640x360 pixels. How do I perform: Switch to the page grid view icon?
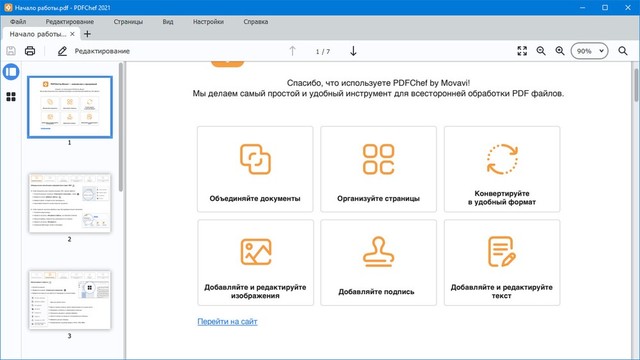click(x=11, y=97)
